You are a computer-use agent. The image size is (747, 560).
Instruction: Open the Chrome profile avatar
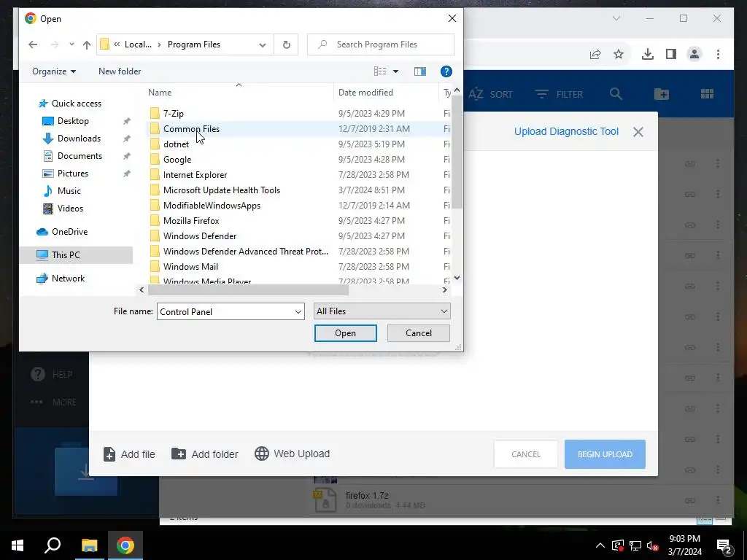click(x=694, y=54)
